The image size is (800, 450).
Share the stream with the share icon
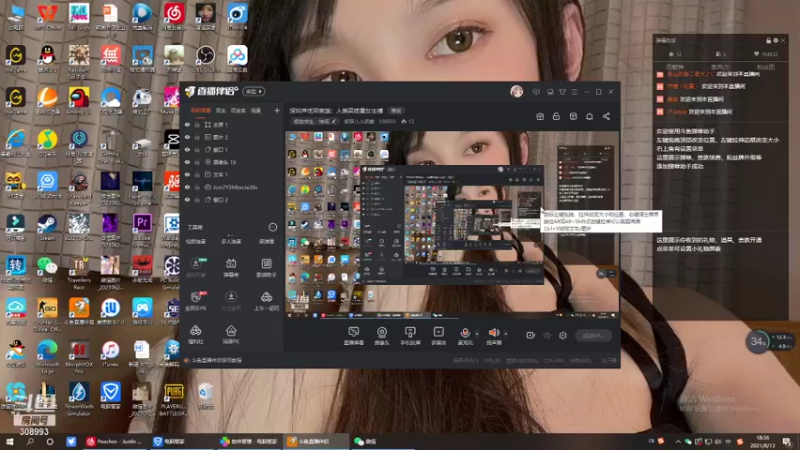click(606, 116)
